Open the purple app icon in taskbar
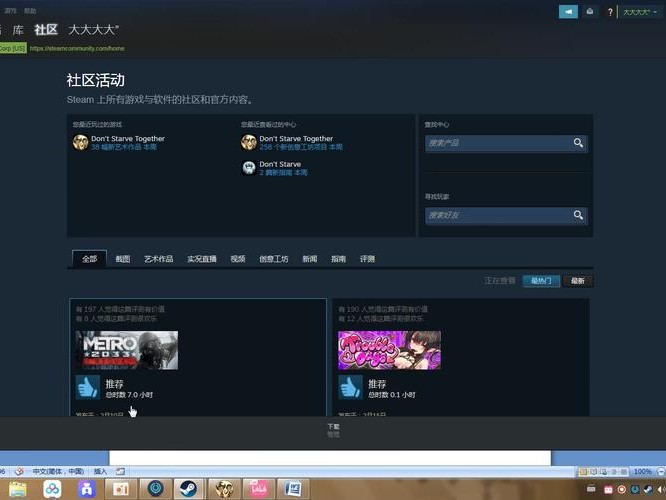The image size is (666, 500). (87, 489)
